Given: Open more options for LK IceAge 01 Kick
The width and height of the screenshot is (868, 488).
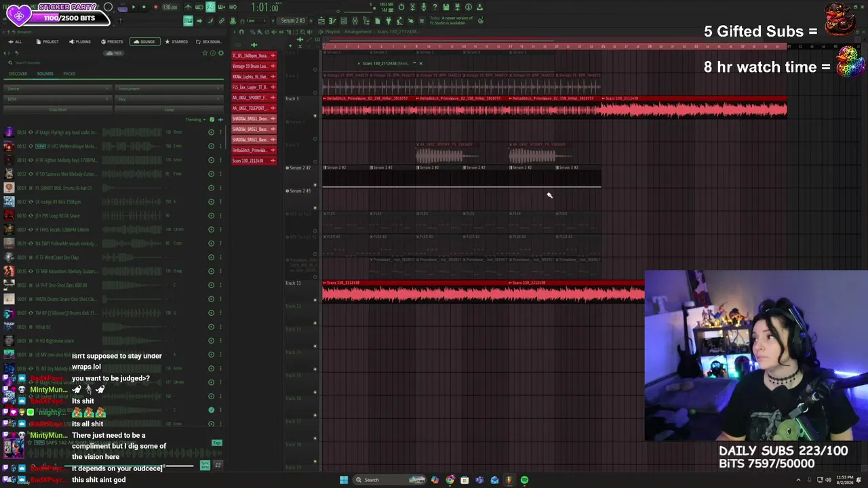Looking at the screenshot, I should tap(220, 202).
